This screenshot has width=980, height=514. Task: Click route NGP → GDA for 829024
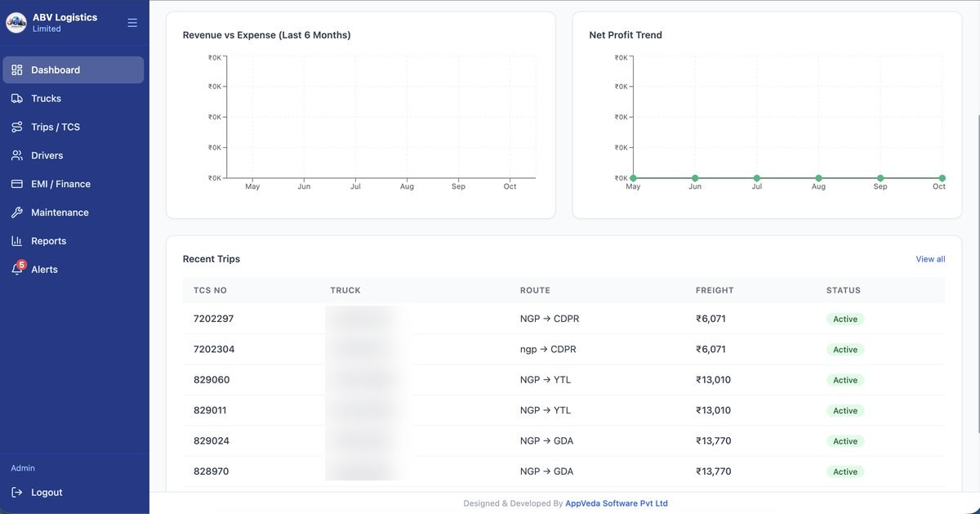tap(547, 441)
